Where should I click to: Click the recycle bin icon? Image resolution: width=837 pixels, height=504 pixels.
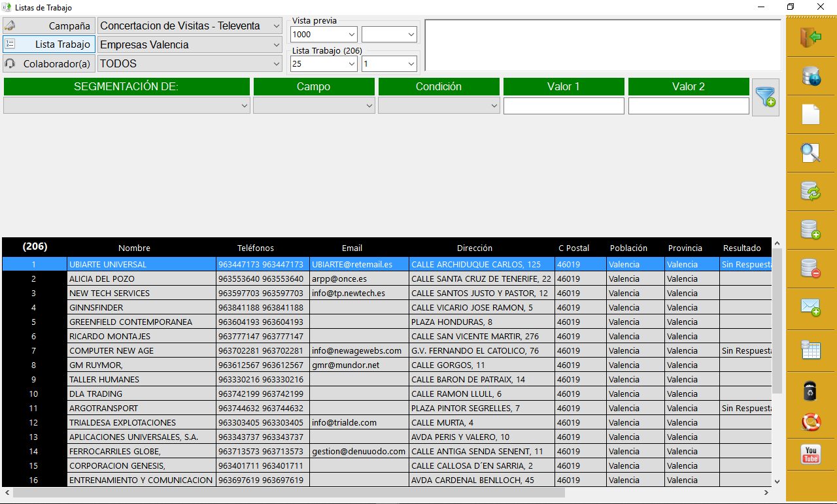point(811,391)
